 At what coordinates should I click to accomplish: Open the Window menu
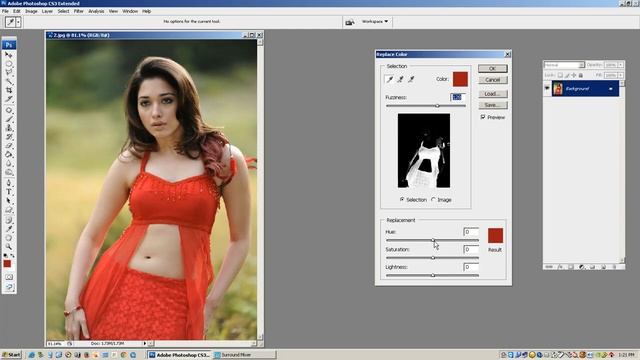pyautogui.click(x=130, y=11)
